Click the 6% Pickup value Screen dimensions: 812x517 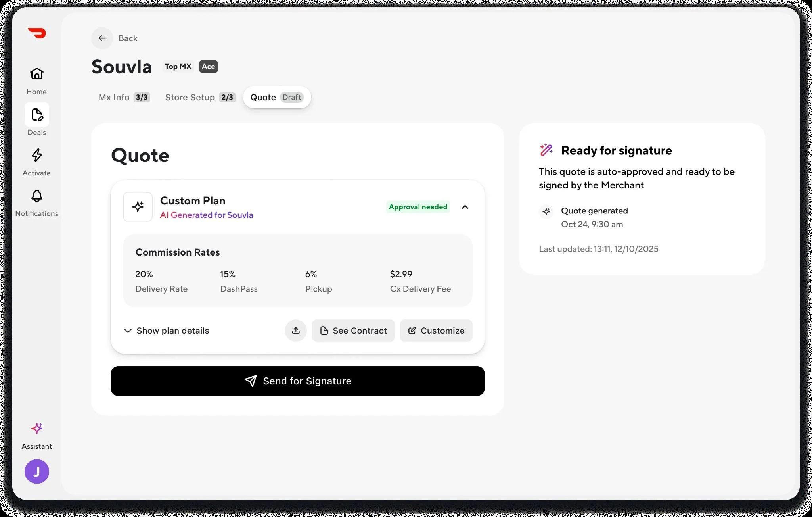coord(311,274)
